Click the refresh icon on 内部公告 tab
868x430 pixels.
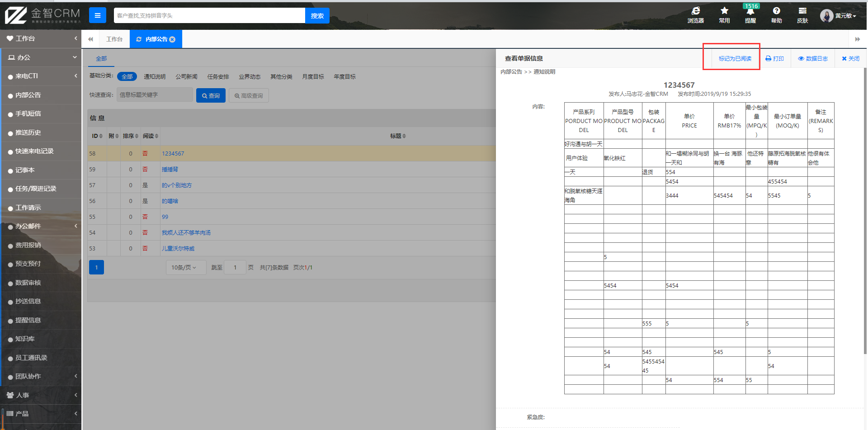click(139, 39)
